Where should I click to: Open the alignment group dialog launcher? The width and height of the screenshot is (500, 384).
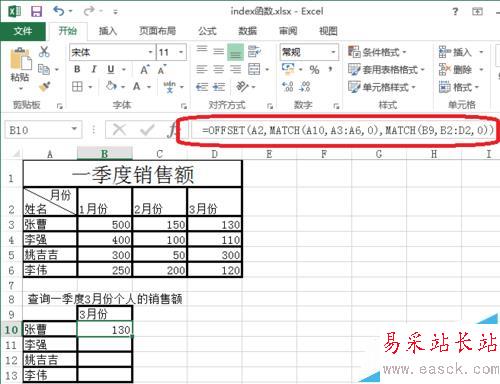pos(270,106)
